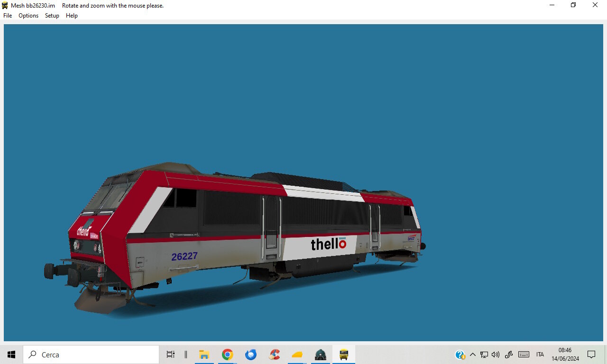
Task: Open File Explorer from the taskbar
Action: tap(204, 355)
